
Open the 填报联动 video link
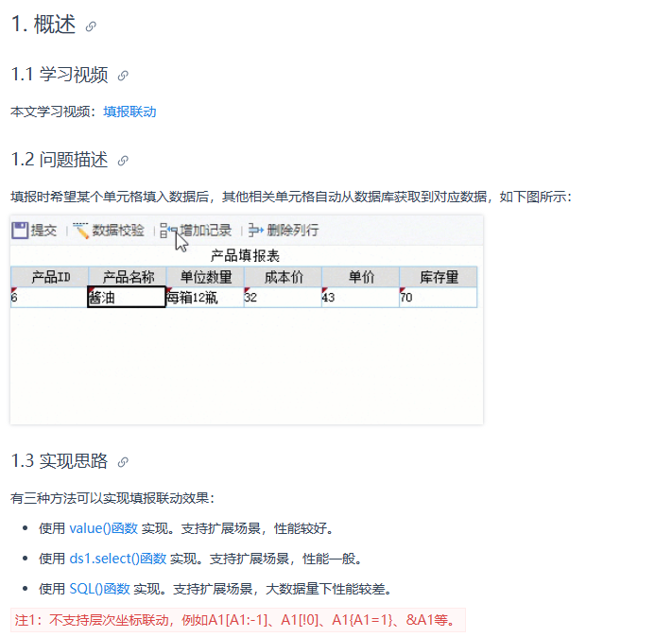tap(129, 112)
